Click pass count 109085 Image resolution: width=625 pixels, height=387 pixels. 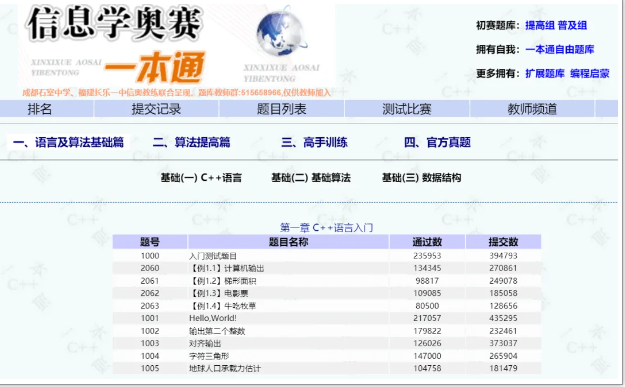[427, 293]
